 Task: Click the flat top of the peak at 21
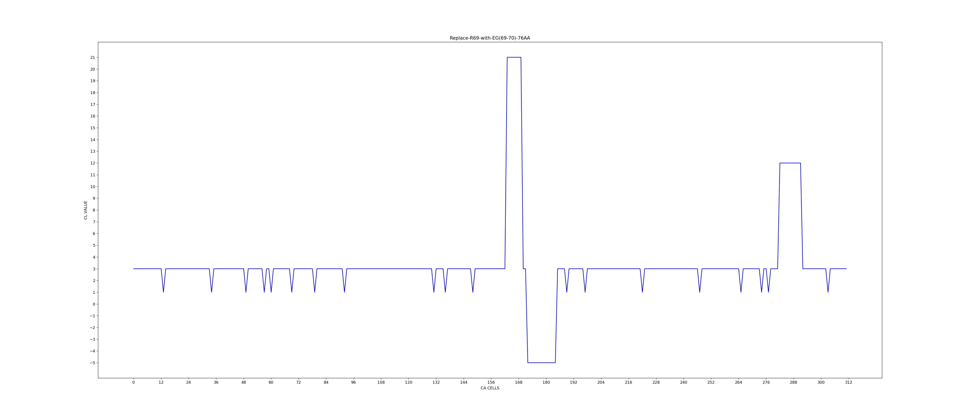point(514,58)
